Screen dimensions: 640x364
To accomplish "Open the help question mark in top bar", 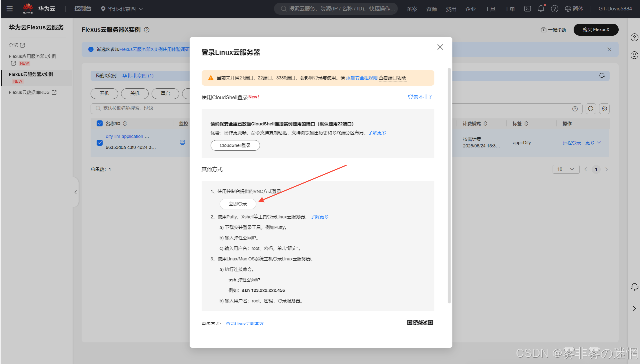I will click(554, 9).
